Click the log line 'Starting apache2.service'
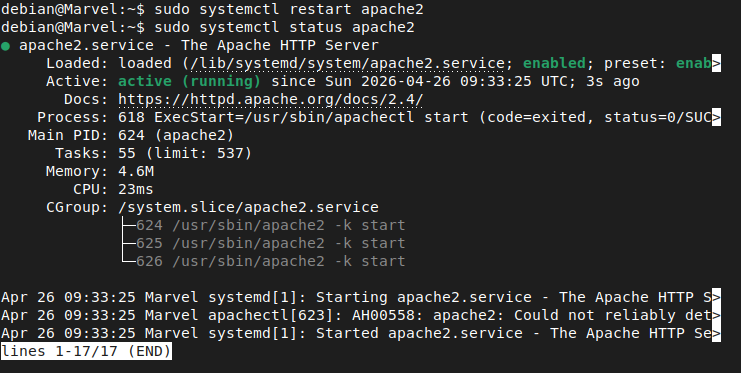 (x=361, y=297)
